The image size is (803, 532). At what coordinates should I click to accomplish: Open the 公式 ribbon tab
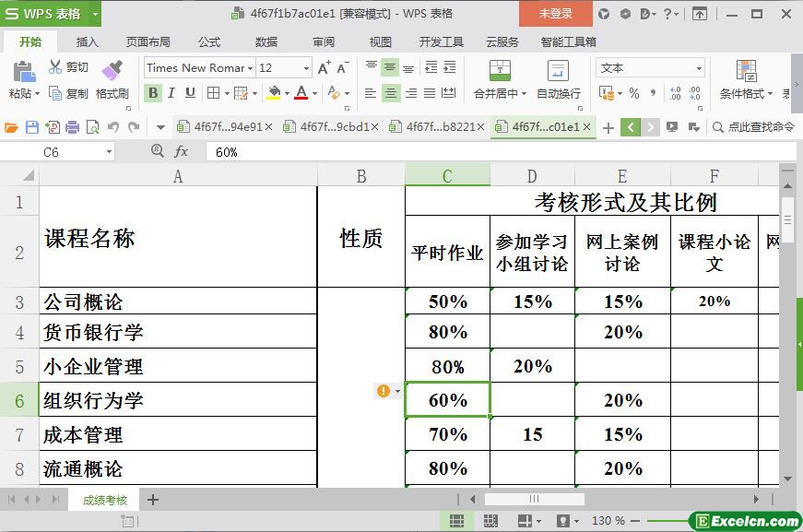pyautogui.click(x=209, y=41)
